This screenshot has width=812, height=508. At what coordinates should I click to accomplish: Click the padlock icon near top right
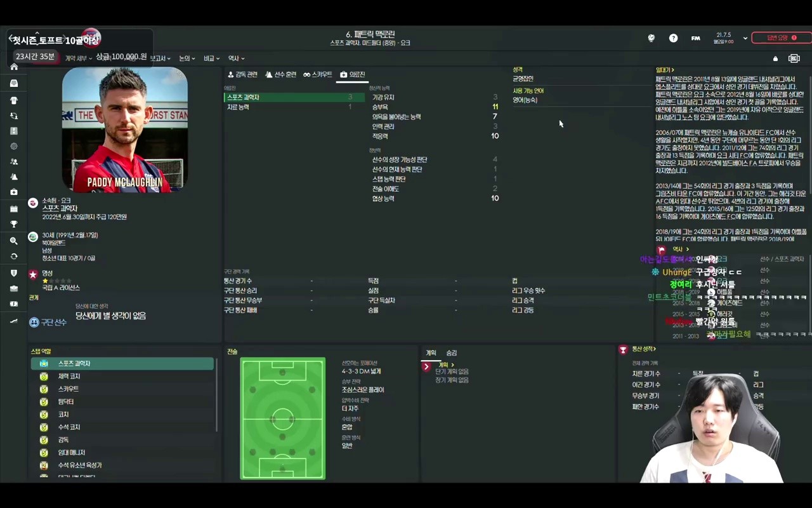click(x=775, y=59)
